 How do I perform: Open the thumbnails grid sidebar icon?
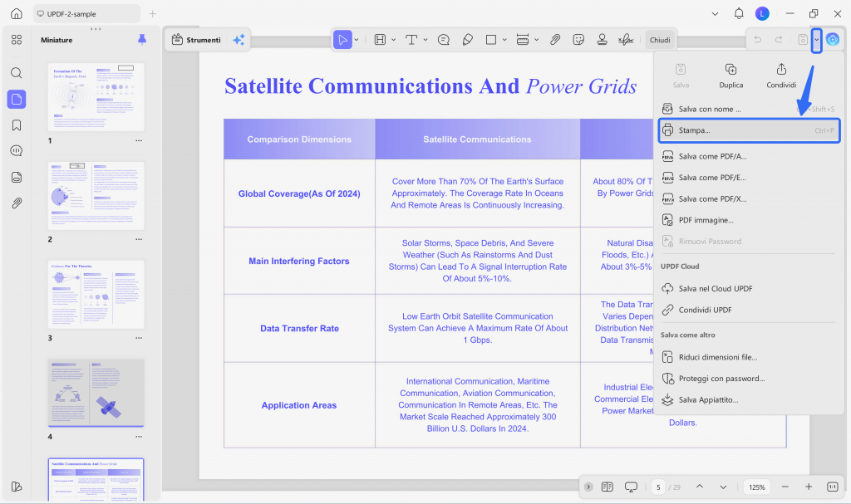point(17,40)
